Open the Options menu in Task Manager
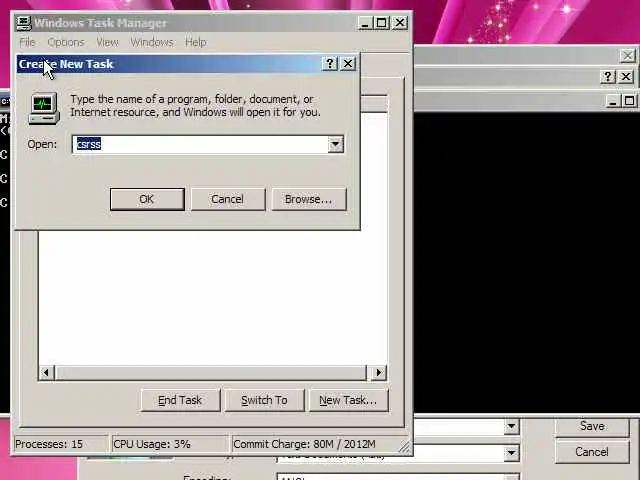The width and height of the screenshot is (640, 480). [66, 42]
